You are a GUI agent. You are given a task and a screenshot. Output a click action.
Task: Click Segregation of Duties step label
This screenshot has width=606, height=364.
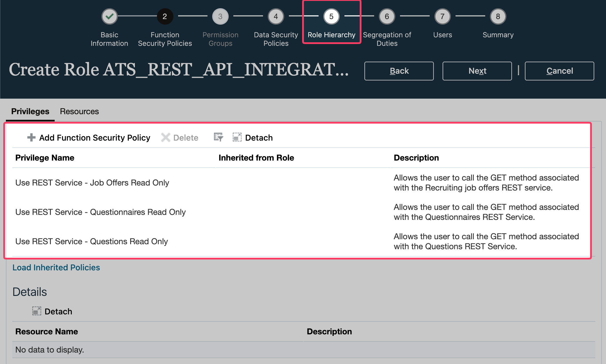[387, 39]
